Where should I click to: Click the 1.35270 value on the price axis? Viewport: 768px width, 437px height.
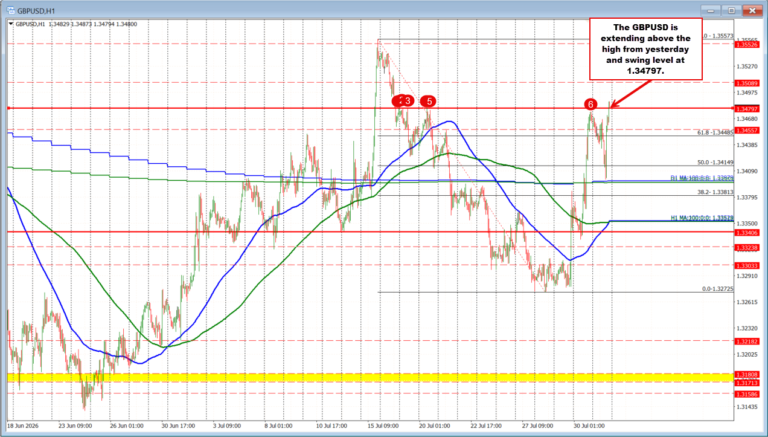click(x=746, y=66)
